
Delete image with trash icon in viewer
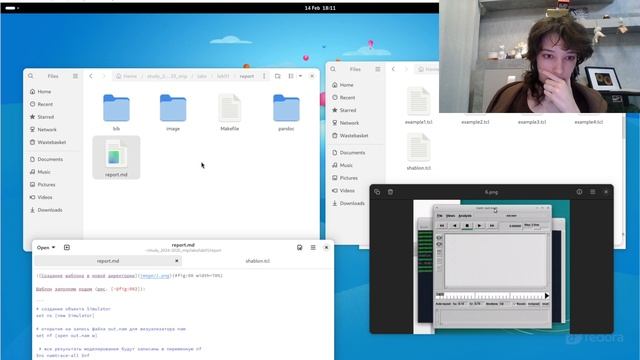pos(390,192)
